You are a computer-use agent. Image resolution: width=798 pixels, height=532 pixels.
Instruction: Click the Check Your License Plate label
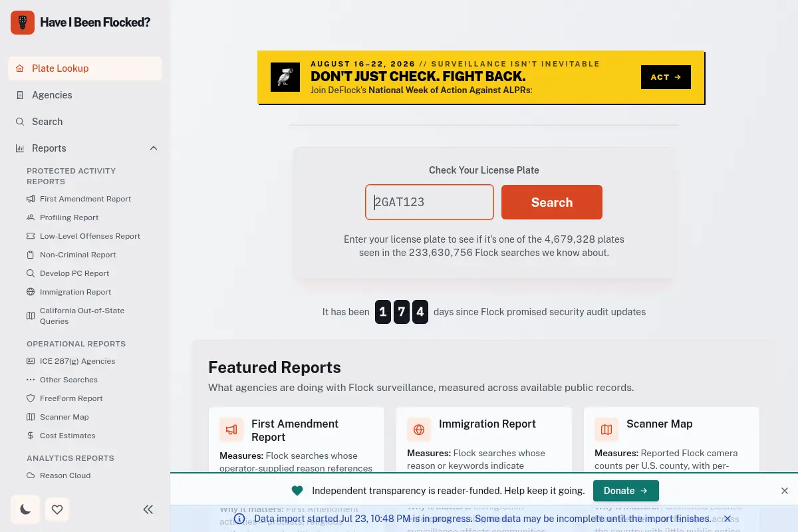[484, 170]
